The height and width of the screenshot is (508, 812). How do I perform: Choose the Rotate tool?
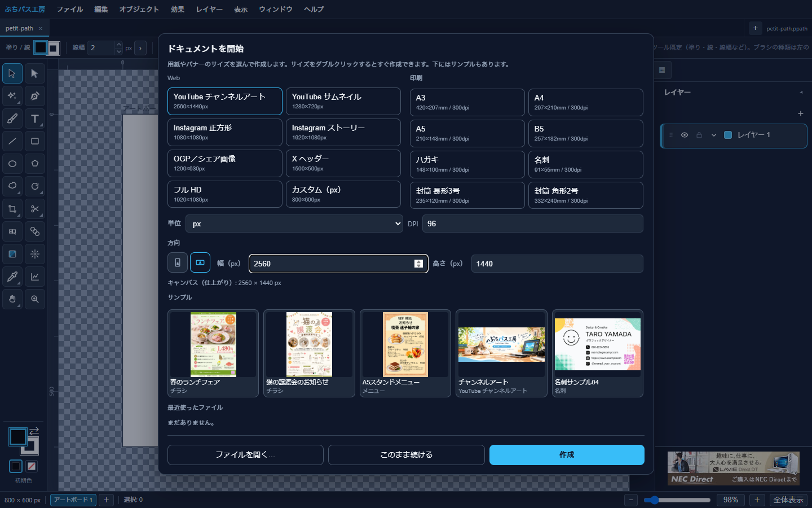point(35,186)
